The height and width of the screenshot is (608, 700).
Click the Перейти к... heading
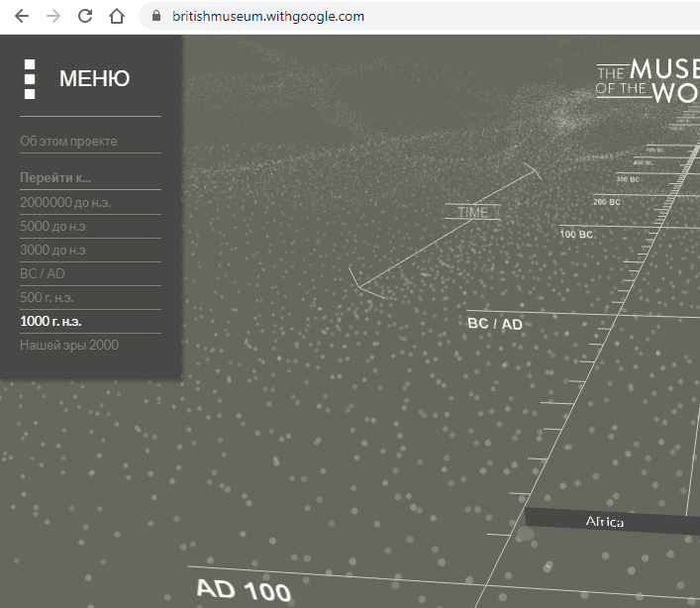pyautogui.click(x=55, y=177)
